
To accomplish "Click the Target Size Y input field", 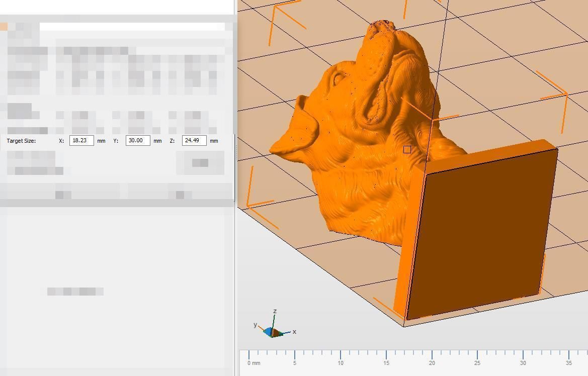I will (x=138, y=141).
